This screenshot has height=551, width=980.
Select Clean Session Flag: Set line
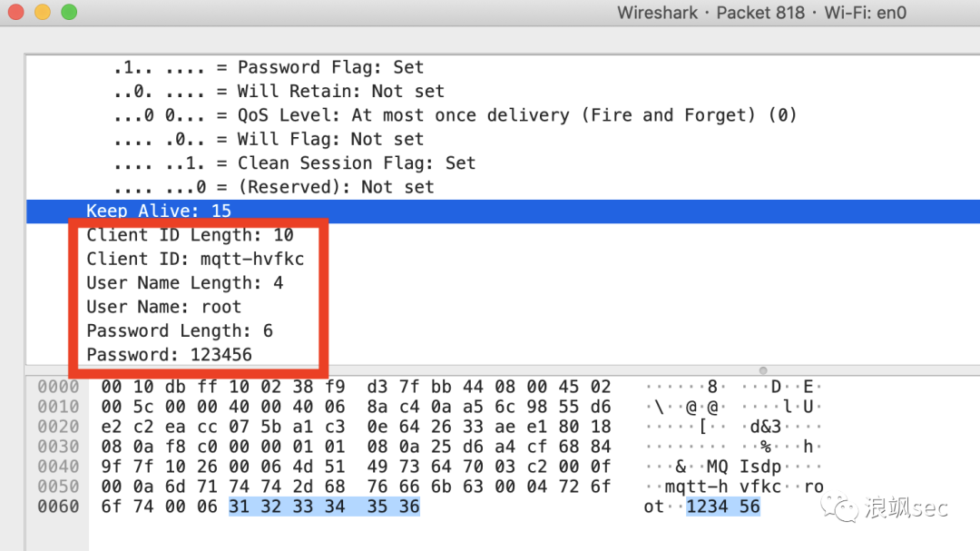pyautogui.click(x=294, y=163)
